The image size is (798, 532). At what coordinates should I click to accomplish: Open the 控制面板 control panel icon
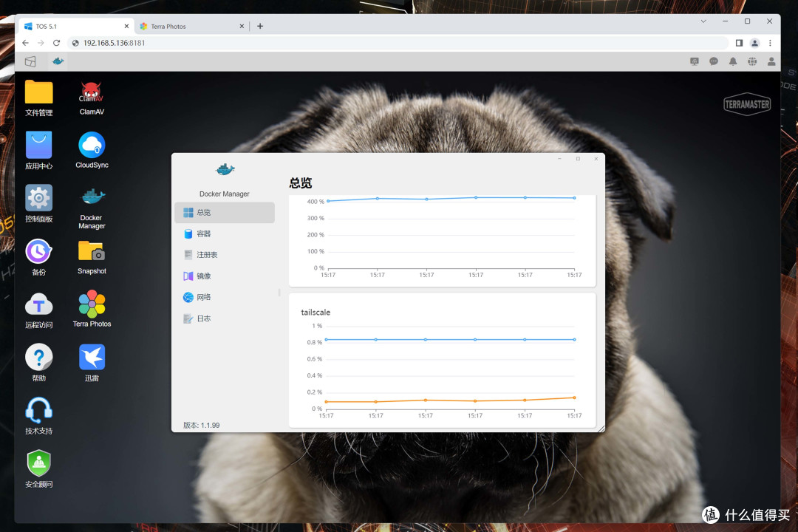38,204
